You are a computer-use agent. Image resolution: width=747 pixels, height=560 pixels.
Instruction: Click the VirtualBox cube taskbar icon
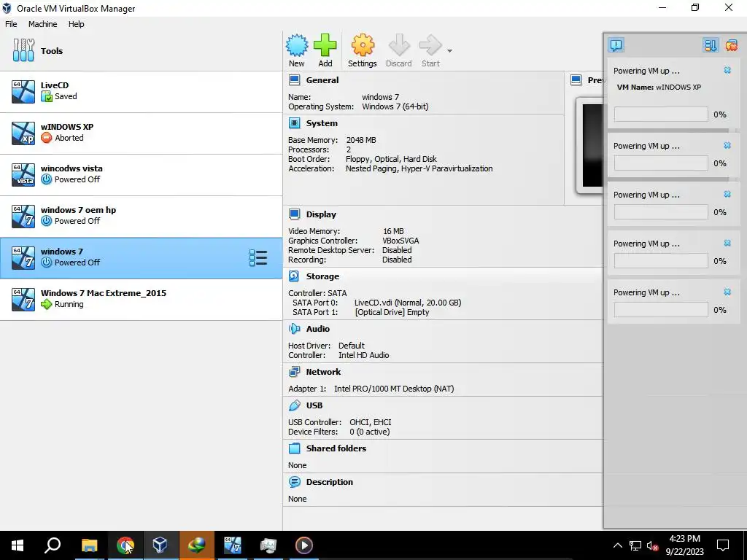(x=160, y=545)
